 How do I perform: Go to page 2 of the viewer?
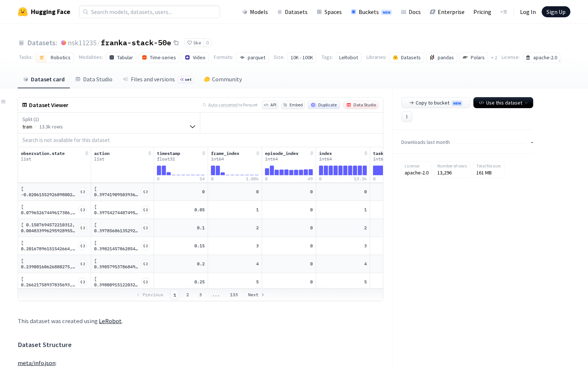click(188, 295)
